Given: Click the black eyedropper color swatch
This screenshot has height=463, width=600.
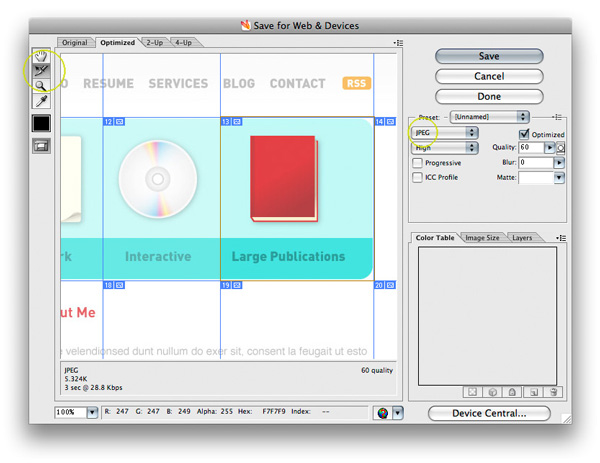Looking at the screenshot, I should tap(41, 124).
